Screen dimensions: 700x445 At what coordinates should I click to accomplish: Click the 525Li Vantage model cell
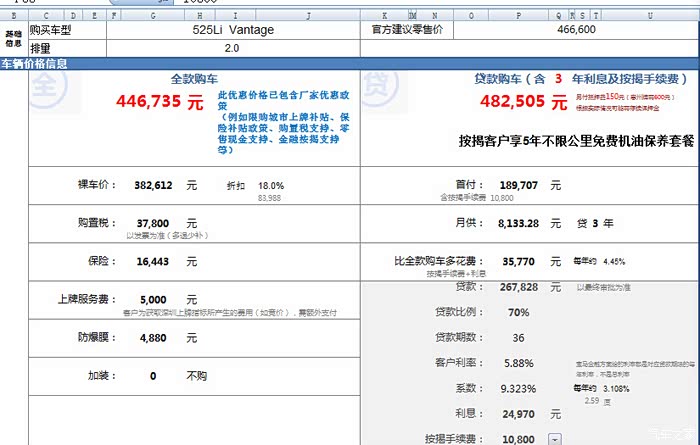click(233, 30)
